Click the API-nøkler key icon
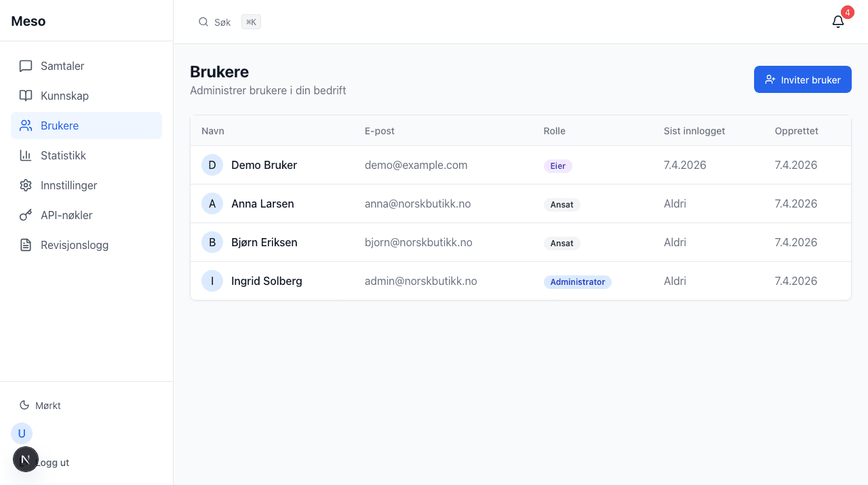 pyautogui.click(x=26, y=215)
